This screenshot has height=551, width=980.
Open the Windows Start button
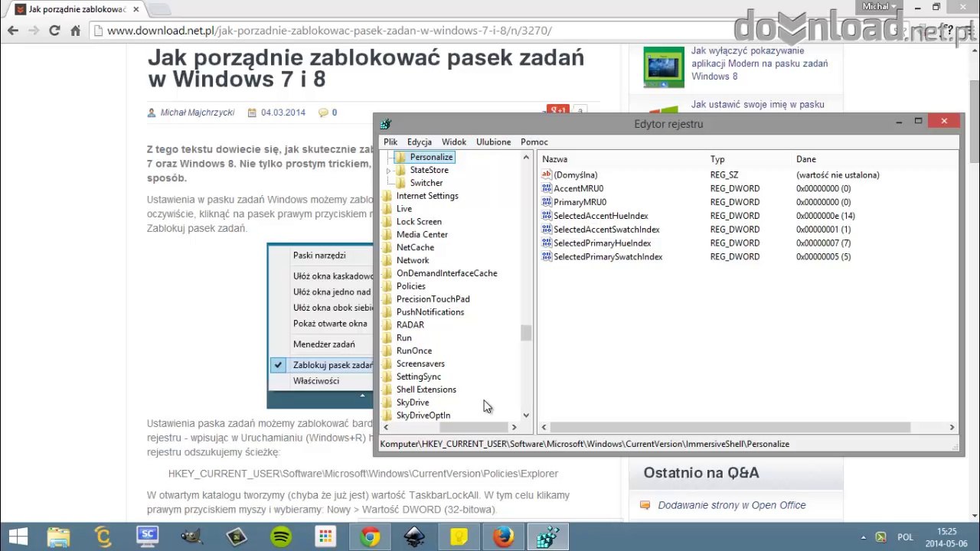click(18, 537)
